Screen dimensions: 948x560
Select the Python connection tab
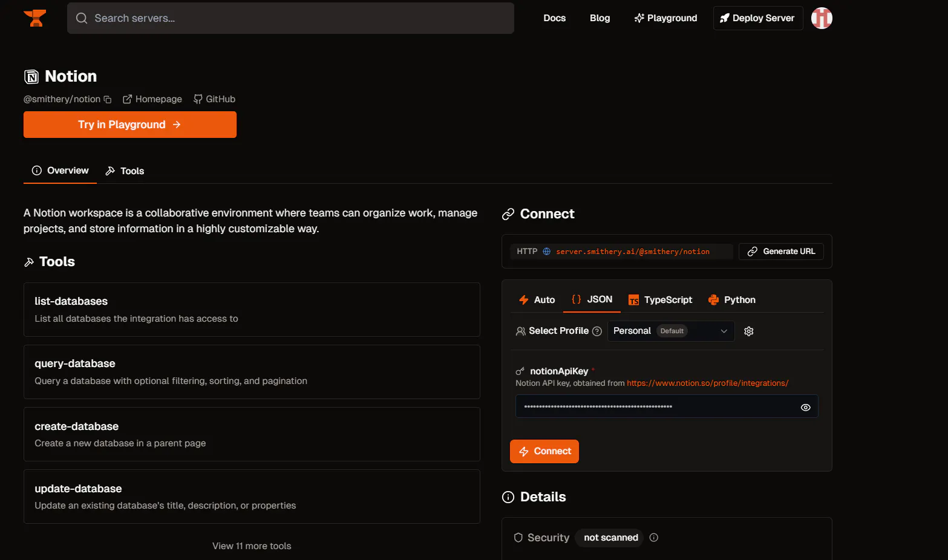(731, 300)
